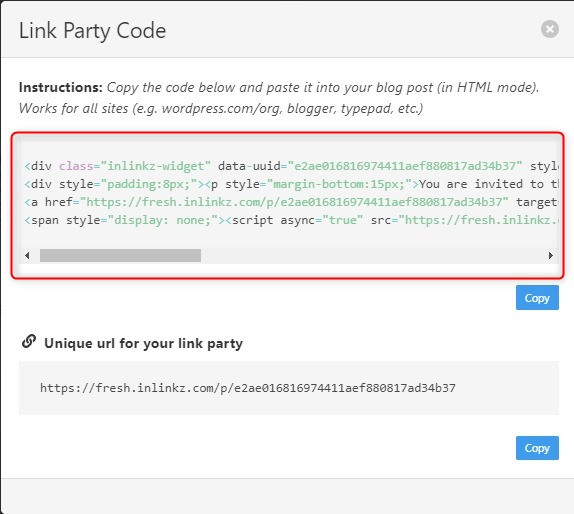574x514 pixels.
Task: Copy the embed code using upper Copy button
Action: pos(537,298)
